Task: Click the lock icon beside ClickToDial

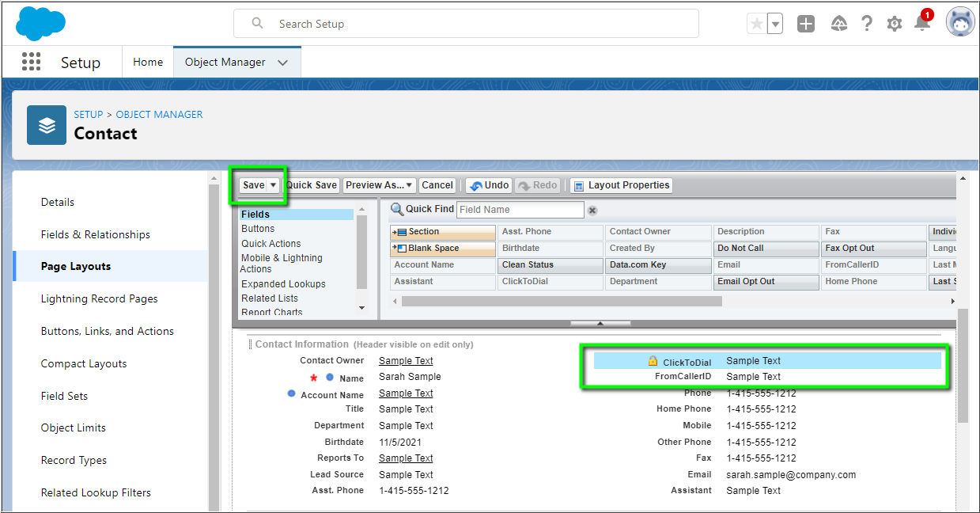Action: point(653,361)
